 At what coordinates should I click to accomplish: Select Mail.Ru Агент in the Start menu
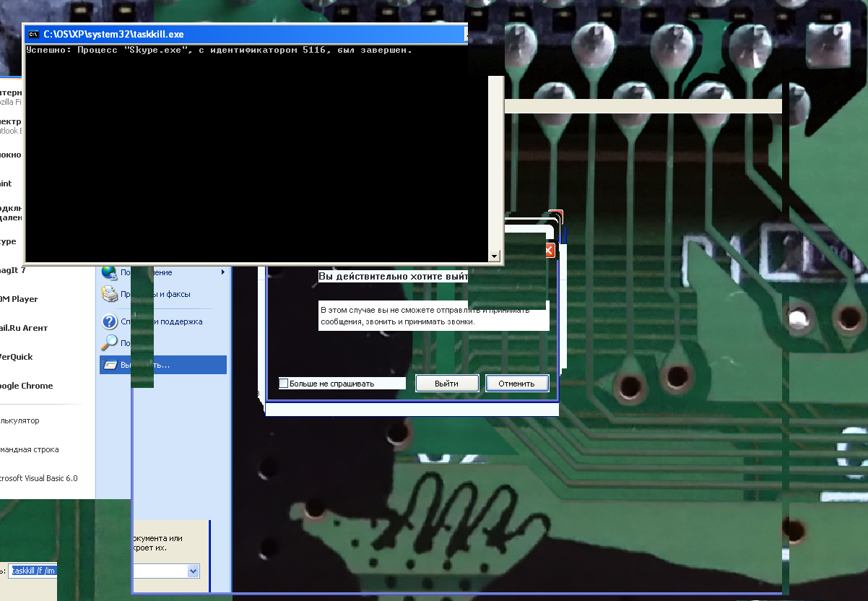[x=24, y=328]
